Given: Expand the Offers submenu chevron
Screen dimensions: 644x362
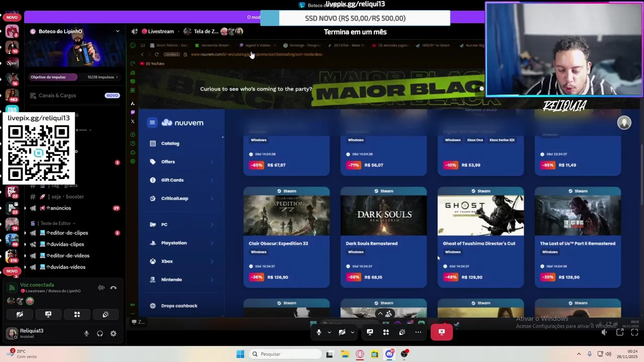Looking at the screenshot, I should pyautogui.click(x=212, y=162).
